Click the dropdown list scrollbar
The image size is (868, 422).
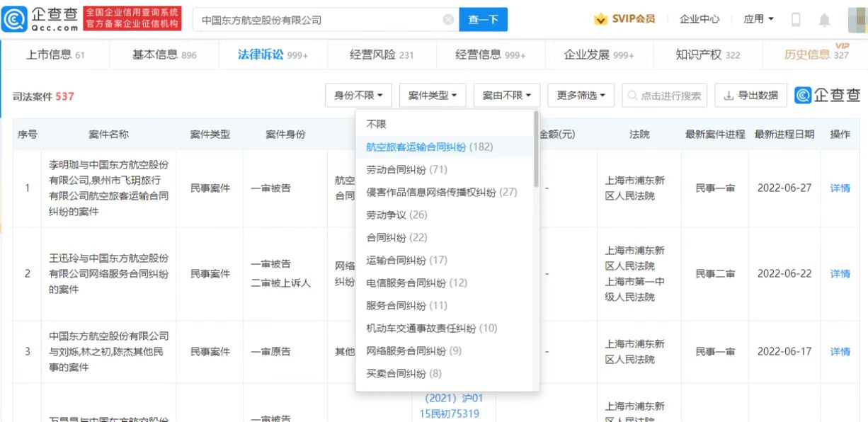pos(536,148)
